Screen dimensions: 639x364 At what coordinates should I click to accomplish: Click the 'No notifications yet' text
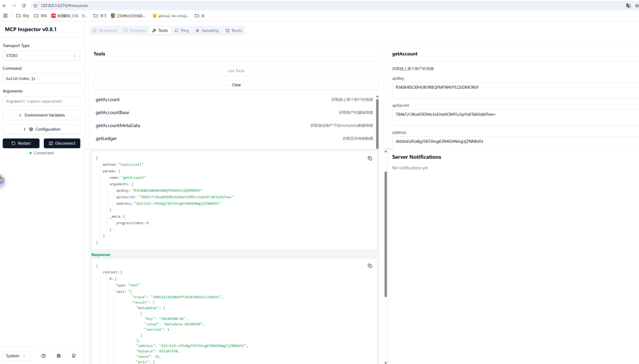click(x=410, y=168)
